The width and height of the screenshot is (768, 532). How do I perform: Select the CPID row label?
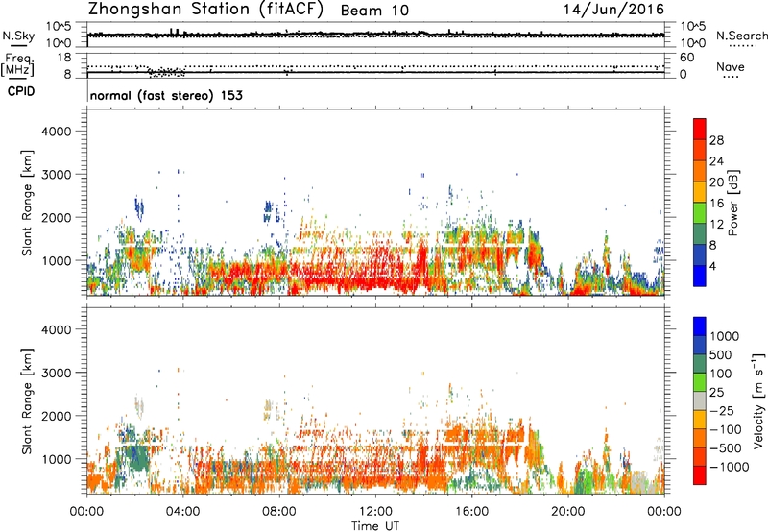pos(21,91)
